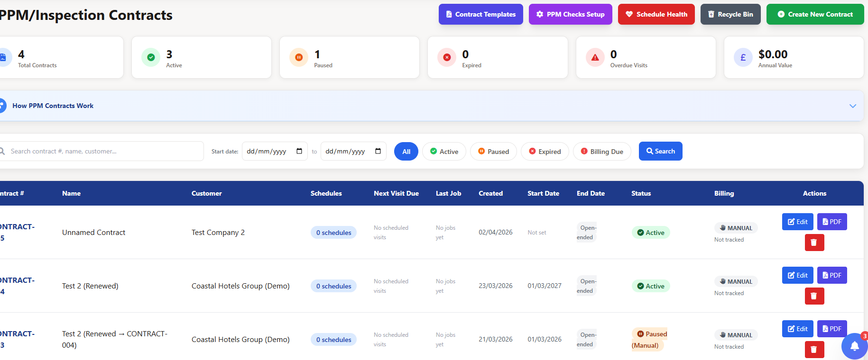The height and width of the screenshot is (360, 868).
Task: Click the search magnifier icon in input
Action: pyautogui.click(x=2, y=151)
